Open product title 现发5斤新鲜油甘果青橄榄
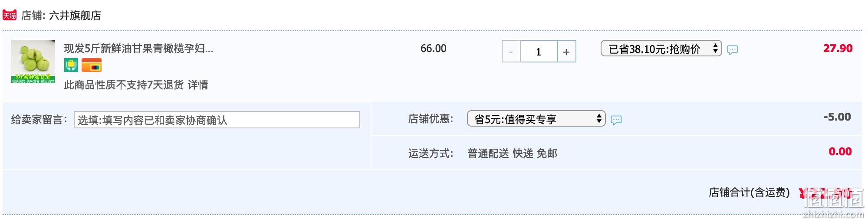The height and width of the screenshot is (222, 868). 138,48
